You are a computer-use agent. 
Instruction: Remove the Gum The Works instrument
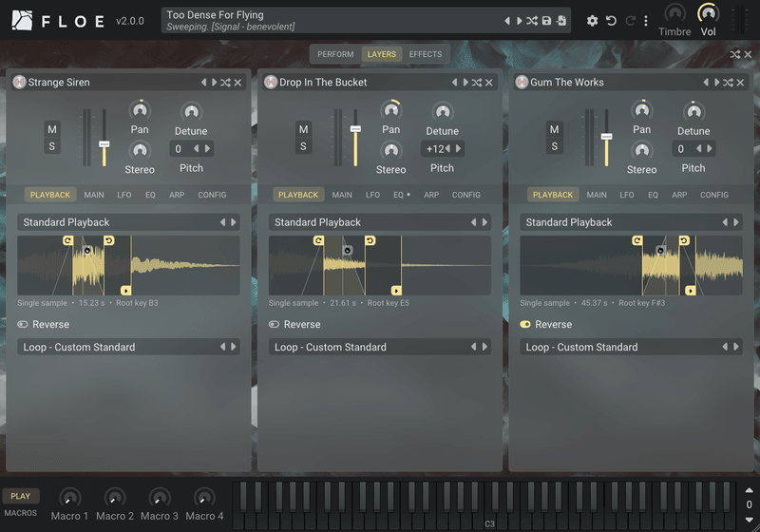coord(741,83)
